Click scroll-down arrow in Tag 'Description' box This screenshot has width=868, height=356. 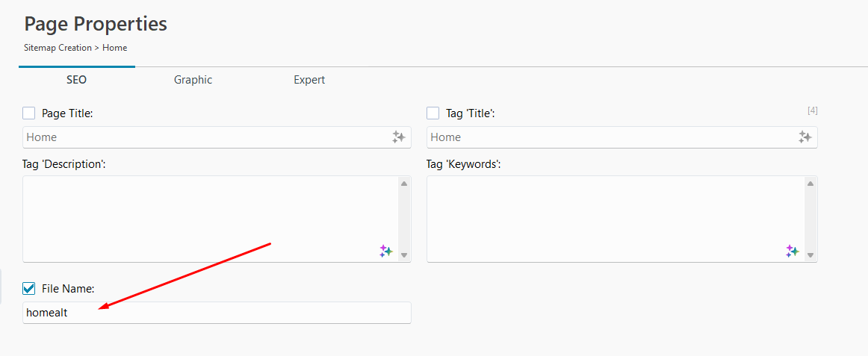pyautogui.click(x=404, y=254)
